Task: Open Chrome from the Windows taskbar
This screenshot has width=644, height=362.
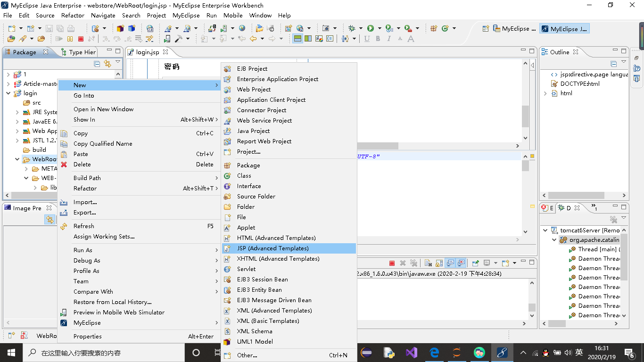Action: click(x=479, y=352)
